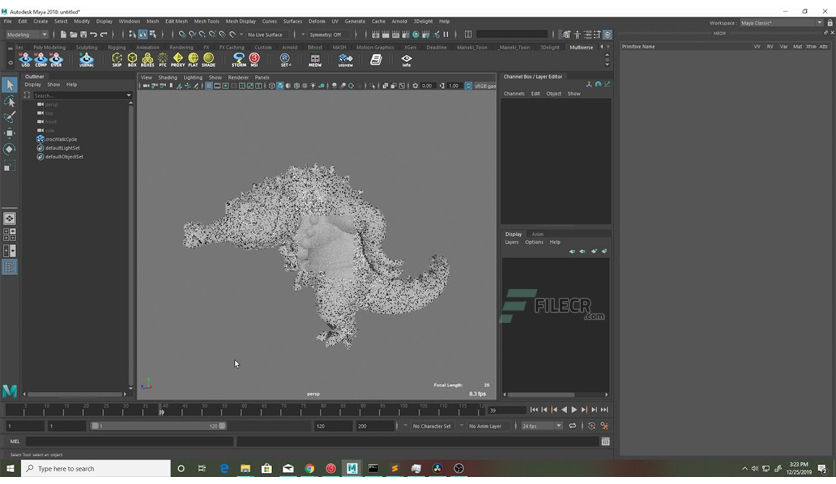Switch to the Anim layer tab

click(x=537, y=234)
